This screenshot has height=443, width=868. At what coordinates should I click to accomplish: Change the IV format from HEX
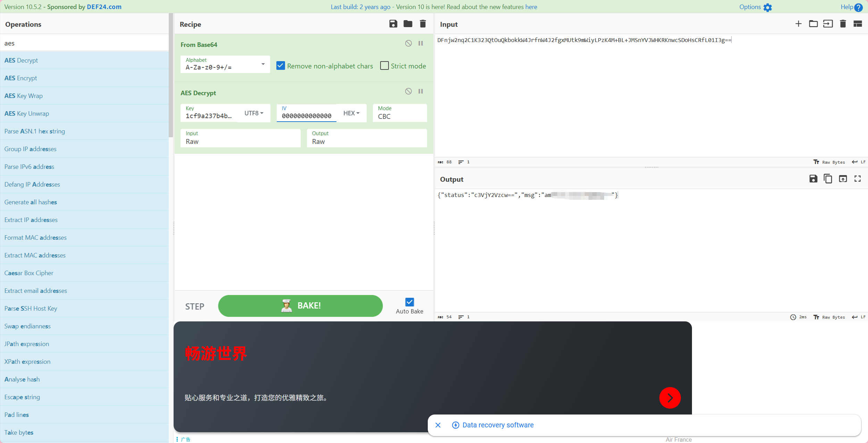click(351, 113)
